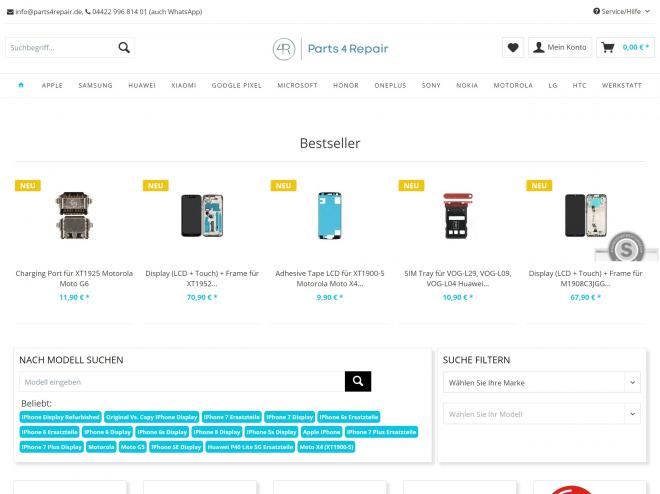Click the iPhone Display Refurbished tag
Screen dimensions: 660x494
61,417
